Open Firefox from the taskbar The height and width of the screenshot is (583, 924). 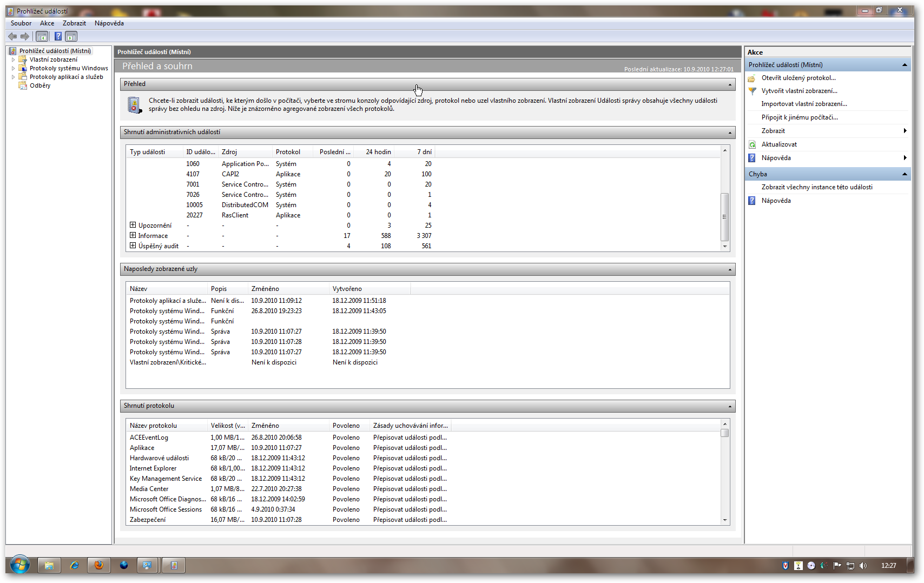coord(98,565)
